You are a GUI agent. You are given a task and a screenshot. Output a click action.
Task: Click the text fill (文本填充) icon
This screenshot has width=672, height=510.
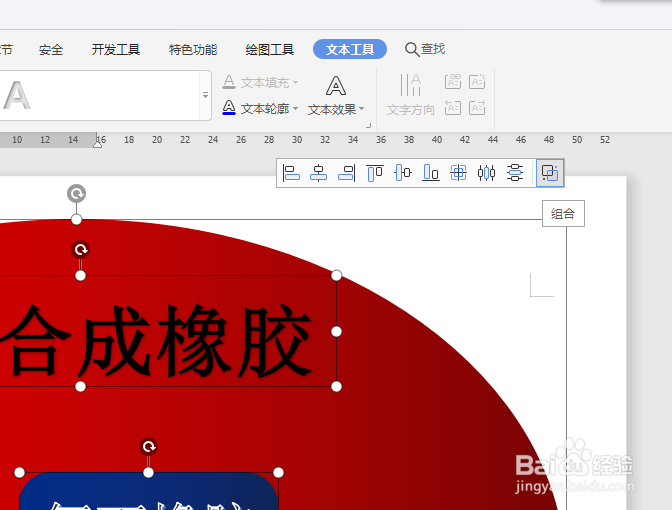(229, 82)
